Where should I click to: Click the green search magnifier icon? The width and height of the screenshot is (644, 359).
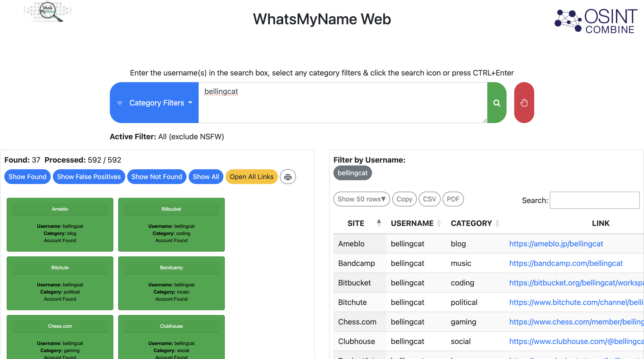click(497, 103)
